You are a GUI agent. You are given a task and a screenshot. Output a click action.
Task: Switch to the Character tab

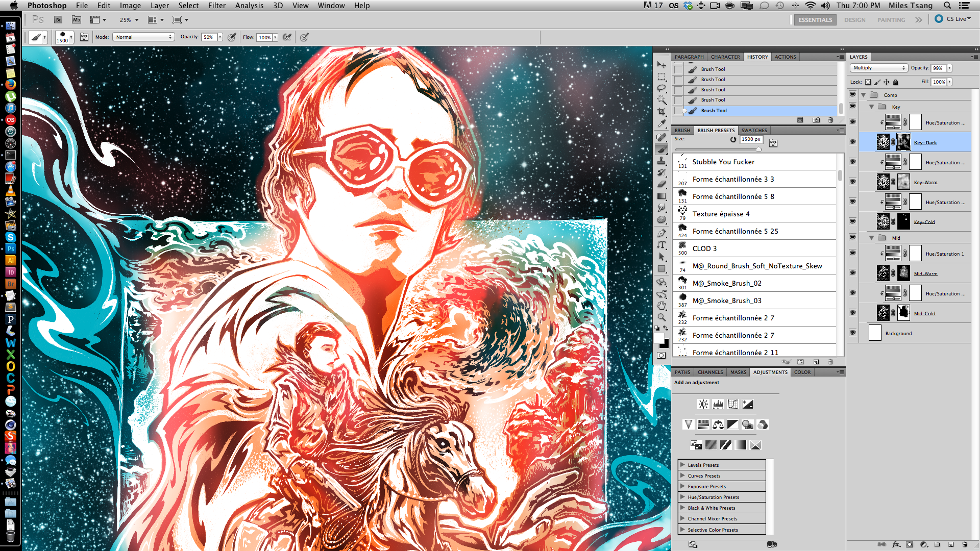coord(725,57)
